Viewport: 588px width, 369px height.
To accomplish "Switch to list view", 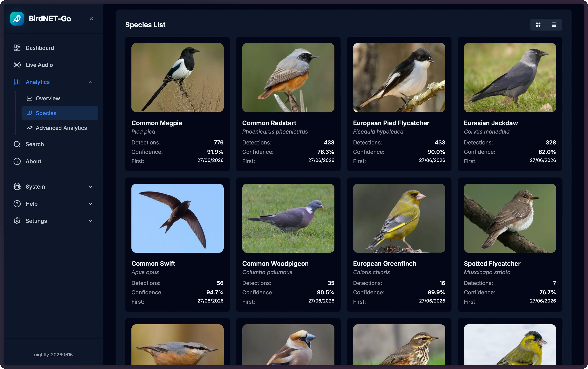I will (x=554, y=25).
